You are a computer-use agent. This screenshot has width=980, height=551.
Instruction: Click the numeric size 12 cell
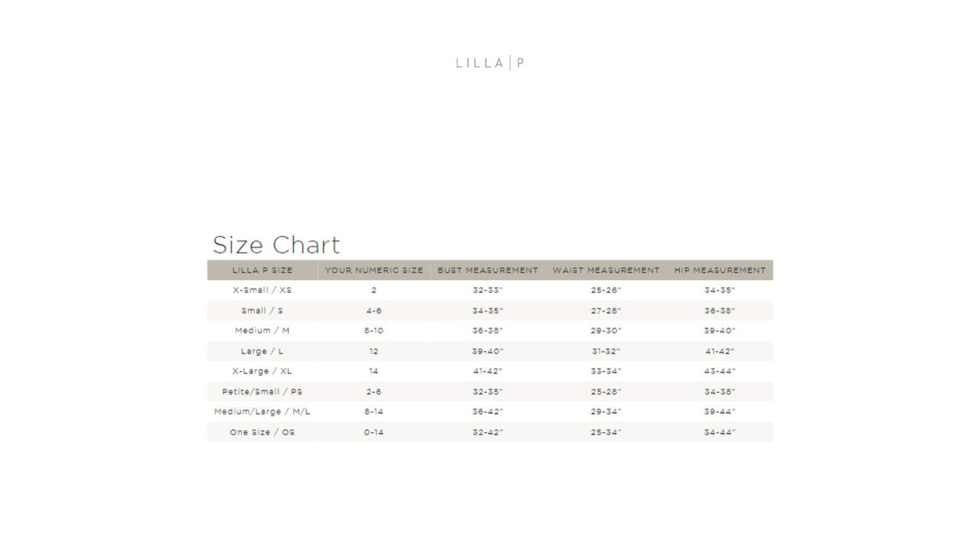pyautogui.click(x=374, y=351)
